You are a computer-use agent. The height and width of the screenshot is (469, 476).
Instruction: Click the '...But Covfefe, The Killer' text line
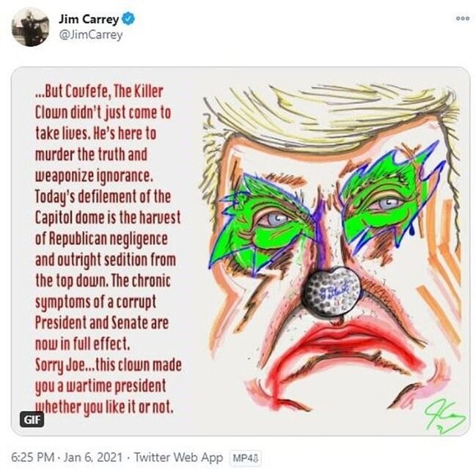[99, 92]
